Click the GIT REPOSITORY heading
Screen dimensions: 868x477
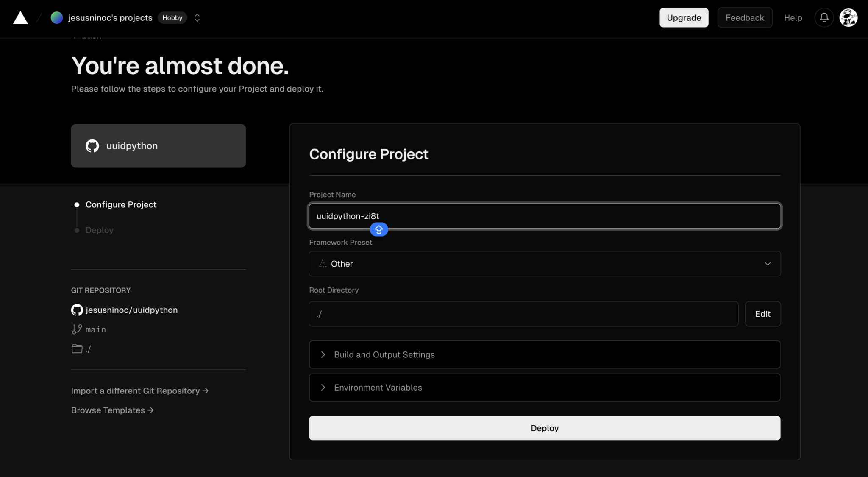(101, 290)
